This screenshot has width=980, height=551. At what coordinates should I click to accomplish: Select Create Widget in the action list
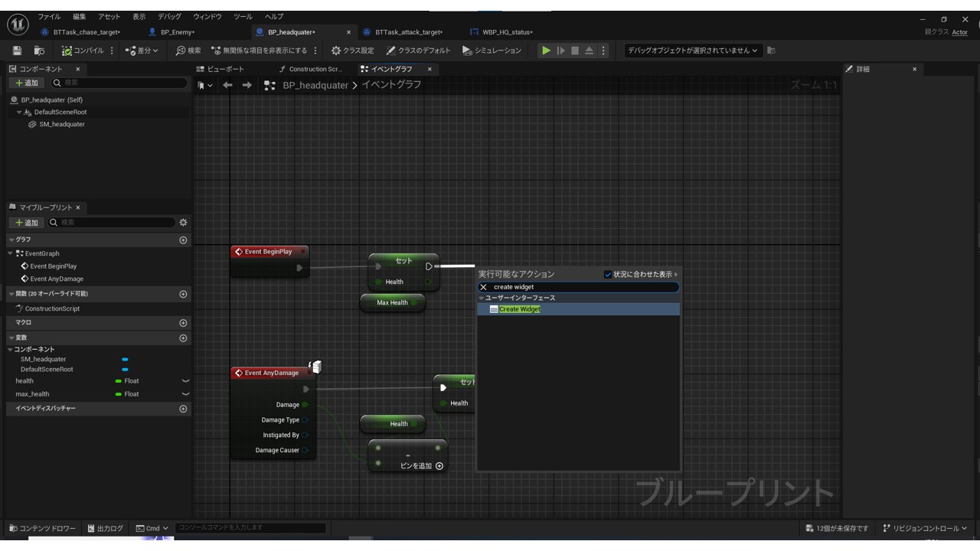(x=519, y=308)
